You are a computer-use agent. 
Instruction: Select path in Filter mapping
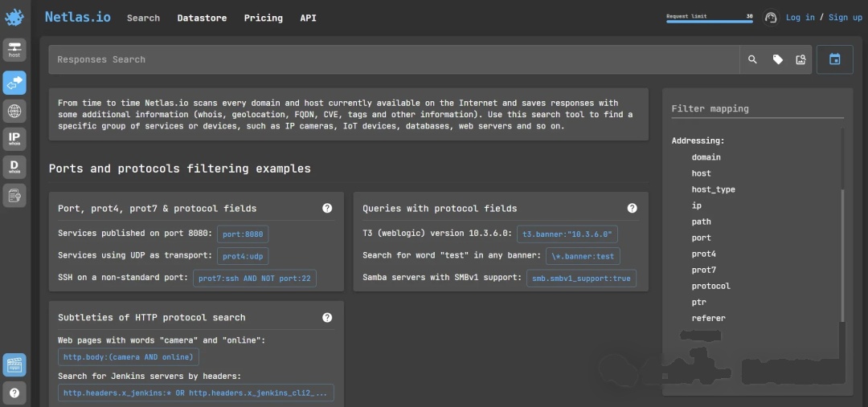(x=702, y=222)
